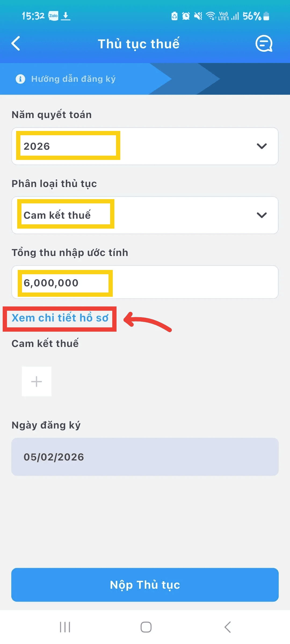Viewport: 290px width, 644px height.
Task: Tap the download status icon
Action: [66, 16]
